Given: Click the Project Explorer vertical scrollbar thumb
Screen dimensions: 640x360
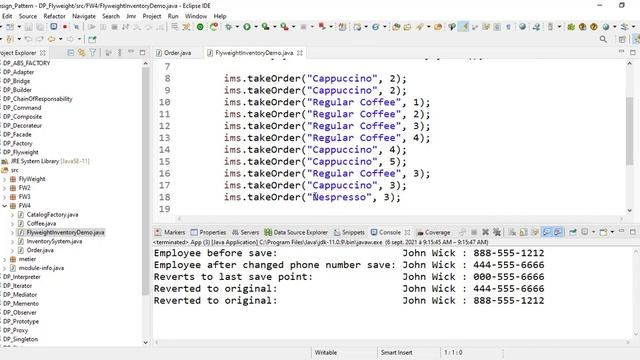Looking at the screenshot, I should [146, 181].
